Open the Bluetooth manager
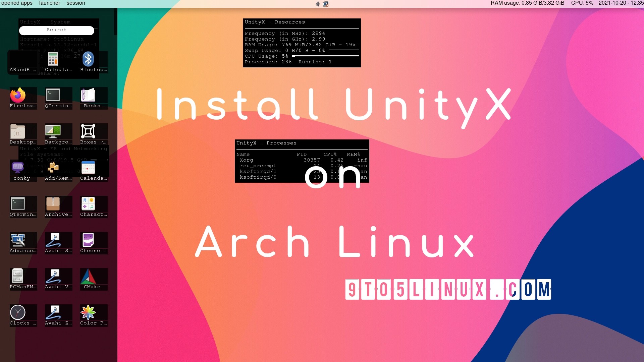 [88, 59]
